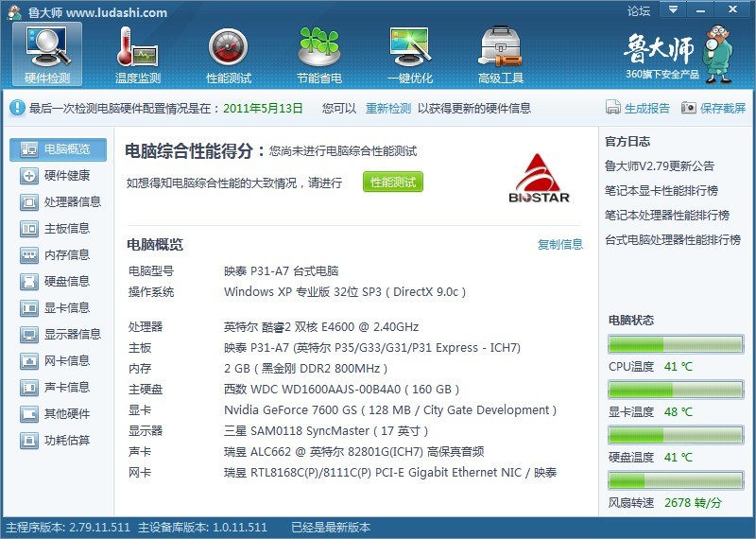Click the 内存信息 memory icon
The image size is (756, 539).
coord(29,255)
